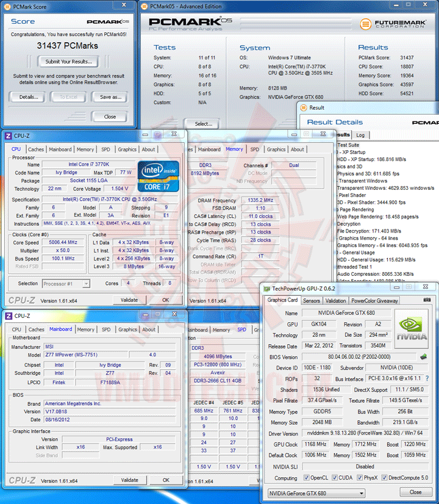This screenshot has height=504, width=439.
Task: Click the DRAM Frequency value 1335.2 MHz
Action: click(260, 200)
